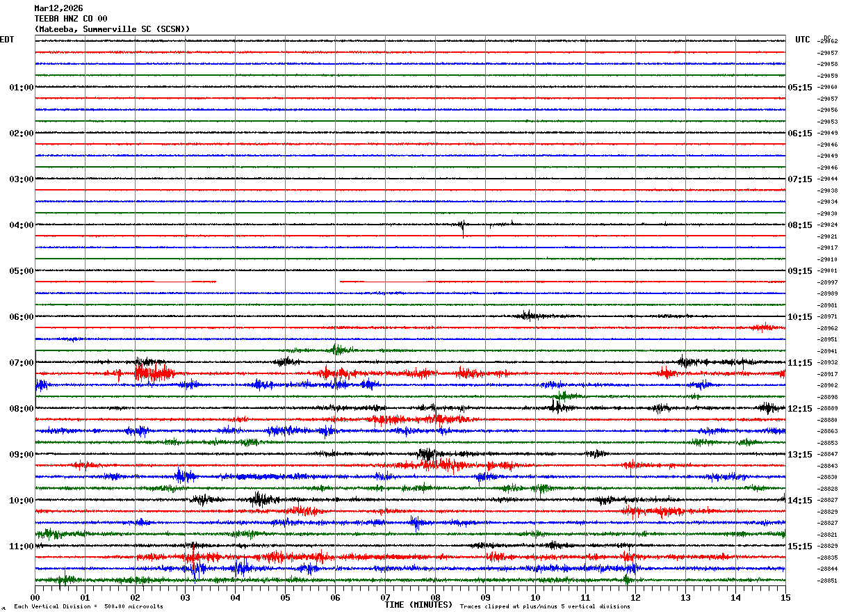Select the 04:00 EDT hour label
Screen dimensions: 841x616
(22, 225)
